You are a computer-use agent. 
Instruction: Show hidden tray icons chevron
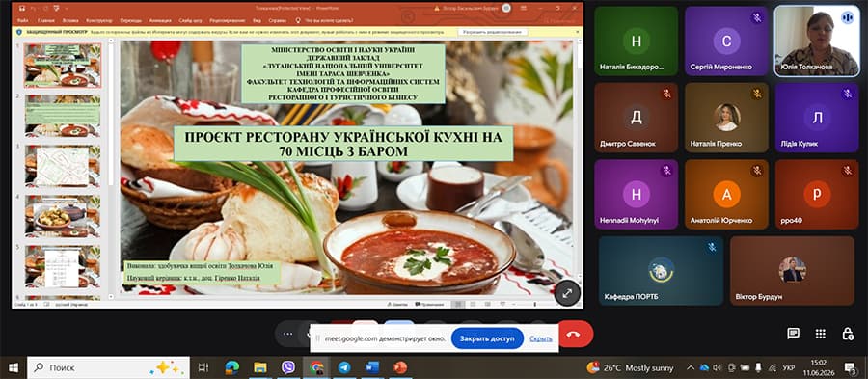coord(691,367)
